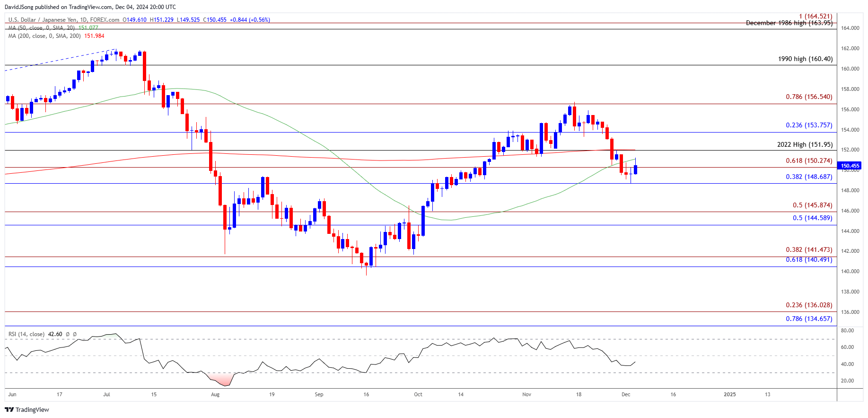Click the 'Sep' date axis label
The width and height of the screenshot is (868, 418).
click(319, 394)
